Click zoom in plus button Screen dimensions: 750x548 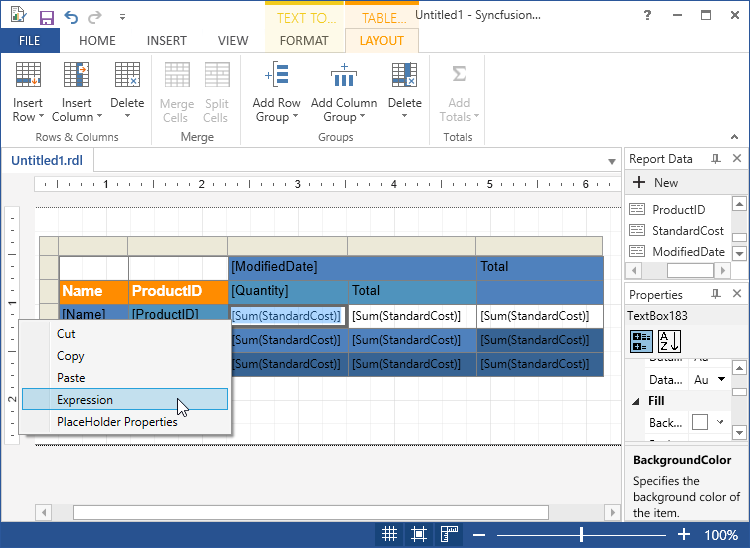click(x=684, y=534)
